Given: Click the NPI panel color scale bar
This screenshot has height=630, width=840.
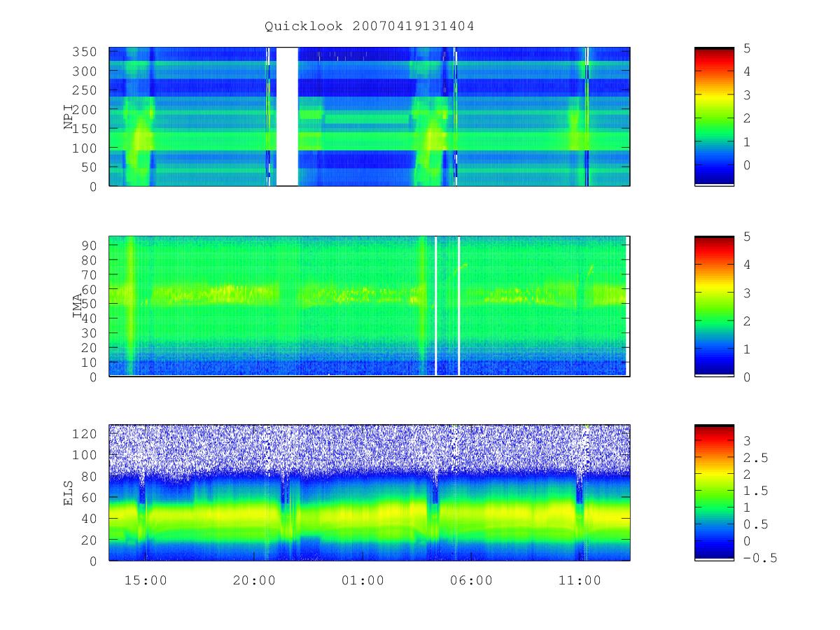Looking at the screenshot, I should pyautogui.click(x=714, y=117).
